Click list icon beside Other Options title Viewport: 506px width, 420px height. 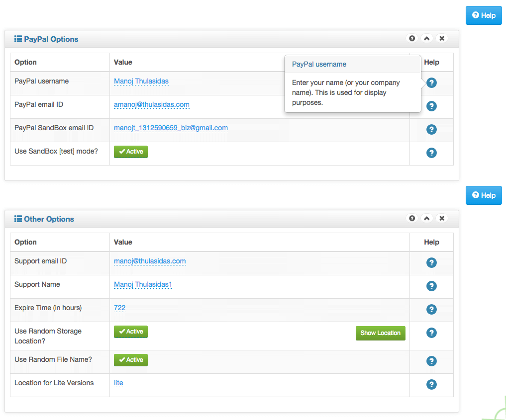click(18, 219)
